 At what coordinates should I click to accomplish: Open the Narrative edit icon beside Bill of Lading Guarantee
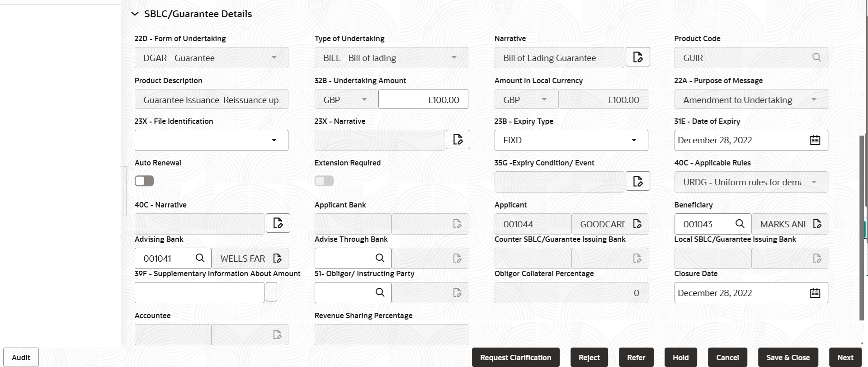click(638, 57)
